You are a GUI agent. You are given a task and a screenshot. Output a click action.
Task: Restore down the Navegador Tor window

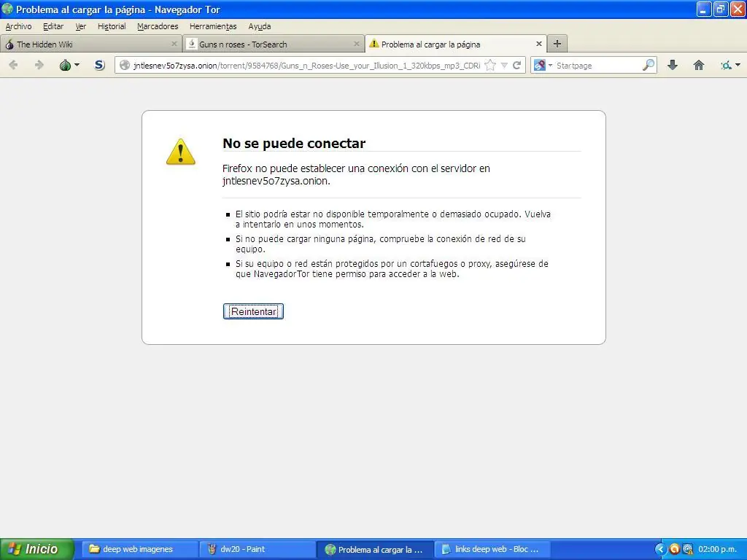[721, 9]
